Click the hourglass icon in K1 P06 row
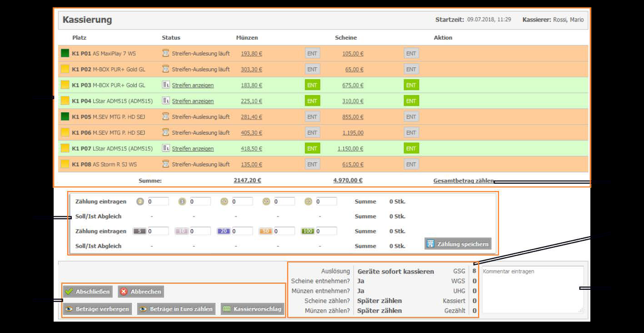Viewport: 644px width, 333px height. 166,133
